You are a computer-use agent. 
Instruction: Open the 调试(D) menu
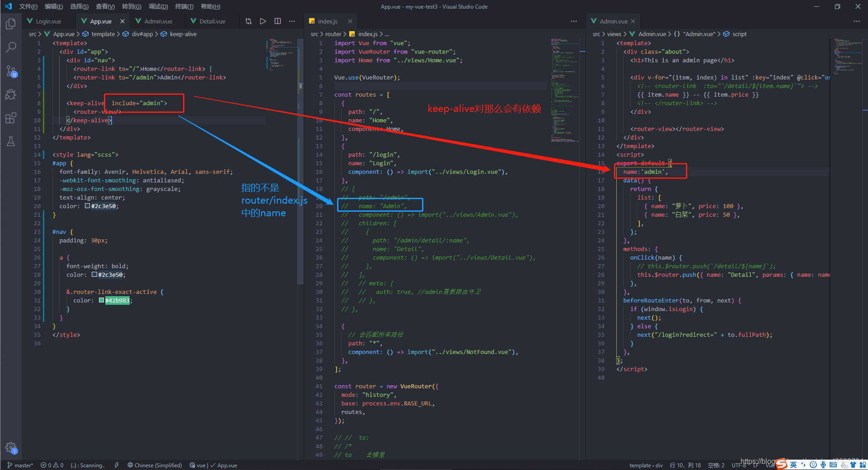point(158,6)
